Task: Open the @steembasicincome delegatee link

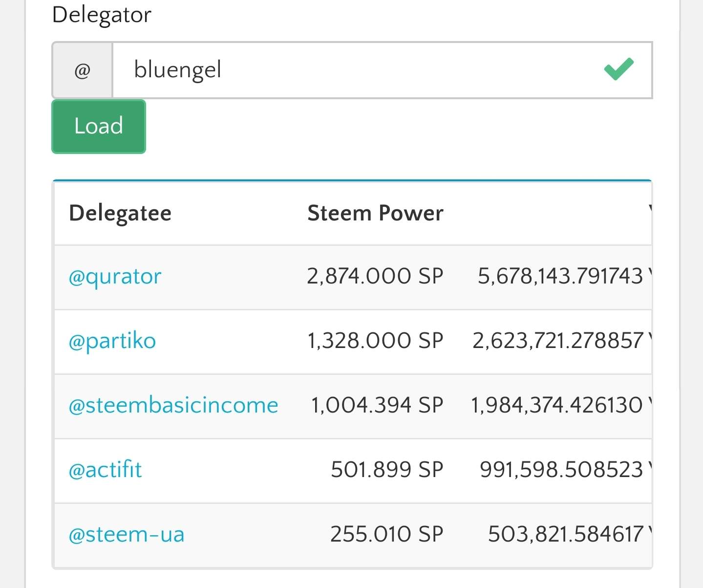Action: click(174, 406)
